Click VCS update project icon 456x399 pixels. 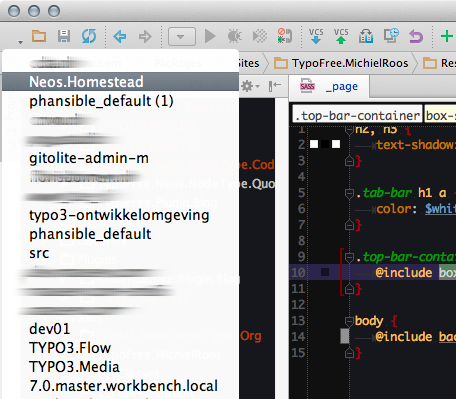(x=316, y=36)
